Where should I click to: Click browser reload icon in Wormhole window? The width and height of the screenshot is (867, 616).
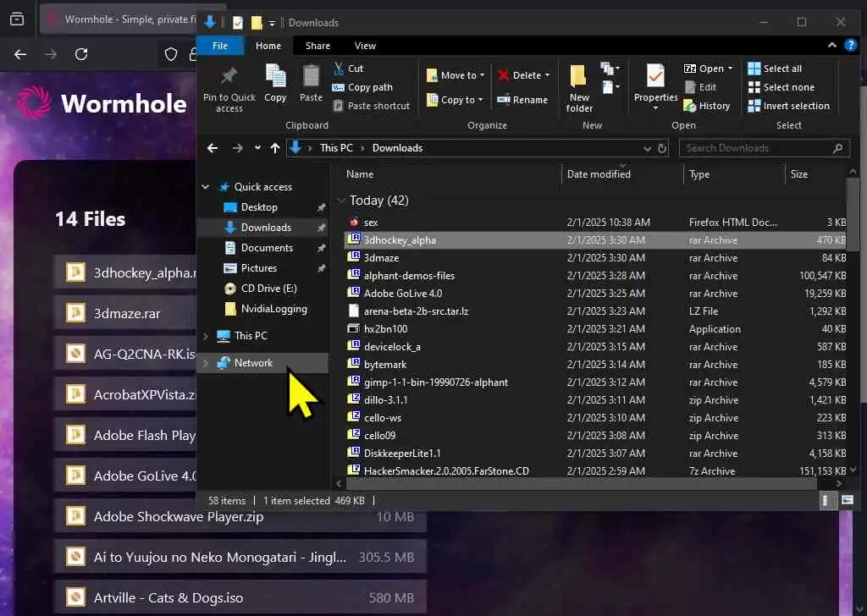(x=81, y=54)
